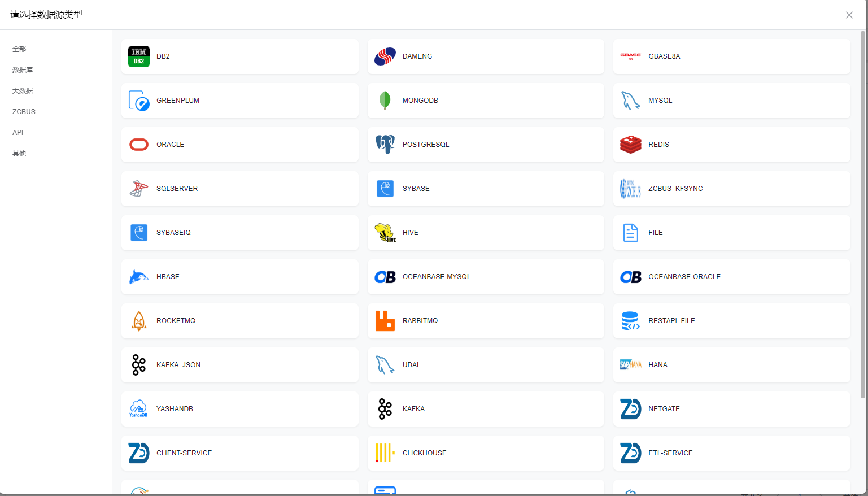868x496 pixels.
Task: Select the SQLSERVER data source card
Action: pyautogui.click(x=239, y=189)
